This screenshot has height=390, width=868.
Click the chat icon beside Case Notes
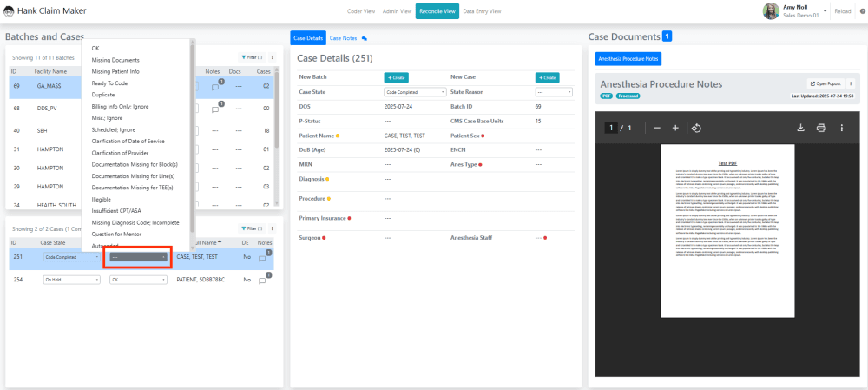tap(365, 38)
